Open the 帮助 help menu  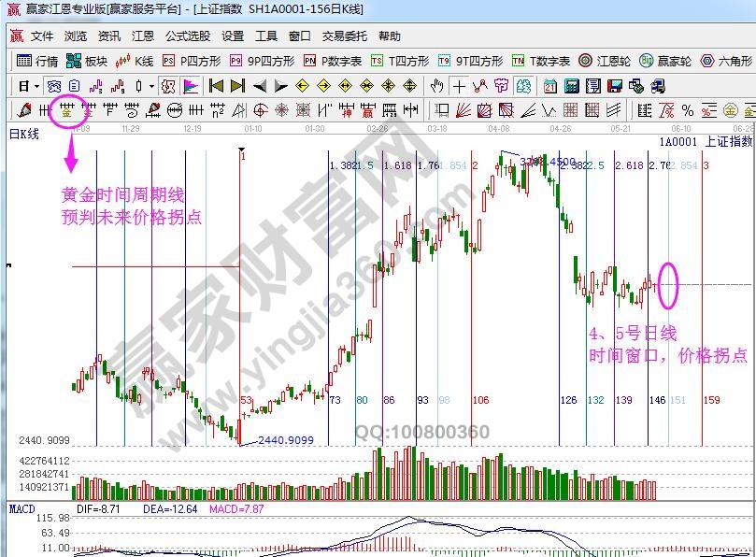point(389,36)
